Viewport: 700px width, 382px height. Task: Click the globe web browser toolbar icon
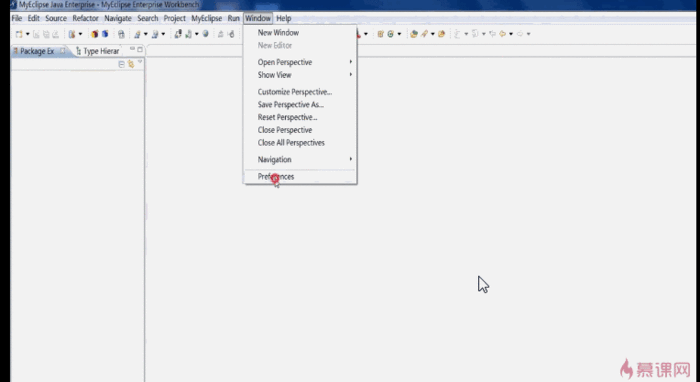205,34
